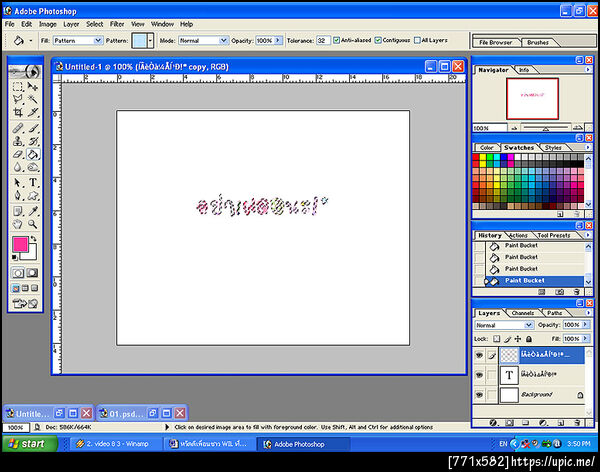Open the File Browser tab
The width and height of the screenshot is (600, 472).
point(496,42)
